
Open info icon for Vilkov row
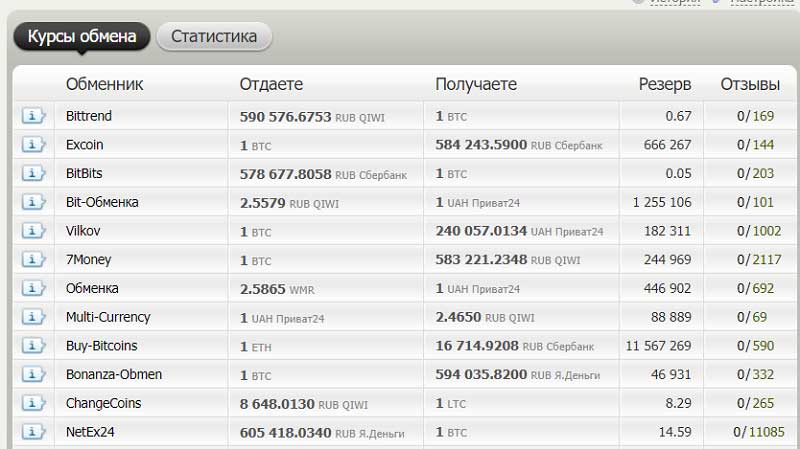(x=33, y=231)
